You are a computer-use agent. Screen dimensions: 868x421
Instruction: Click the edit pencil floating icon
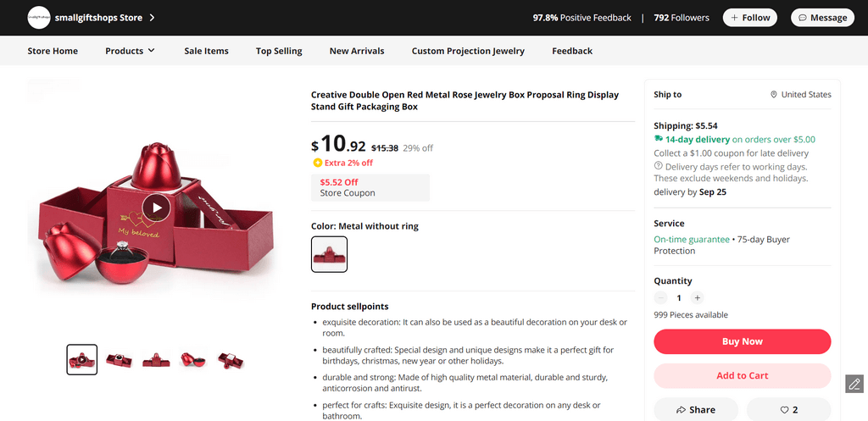(854, 384)
